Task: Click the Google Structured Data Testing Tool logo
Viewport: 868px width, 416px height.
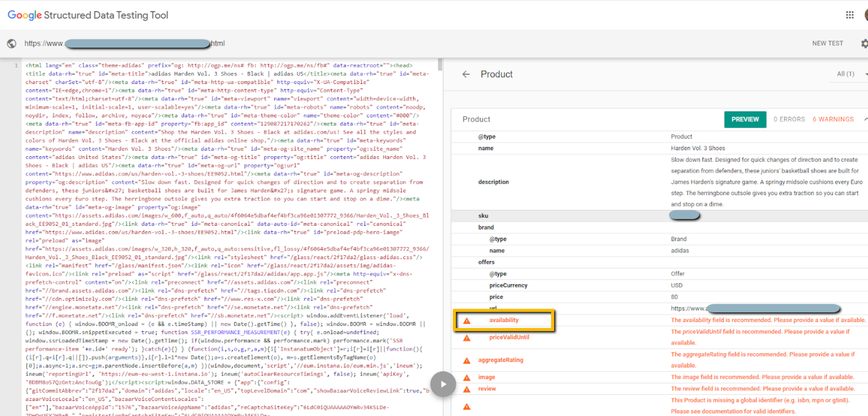Action: point(88,15)
